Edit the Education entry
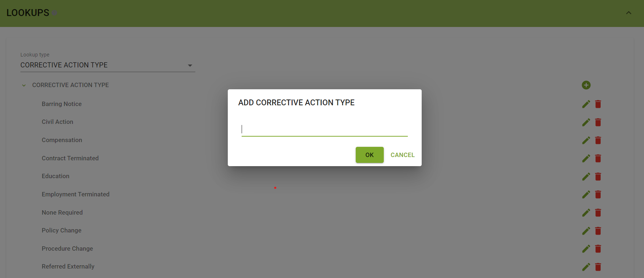644x278 pixels. (x=586, y=177)
